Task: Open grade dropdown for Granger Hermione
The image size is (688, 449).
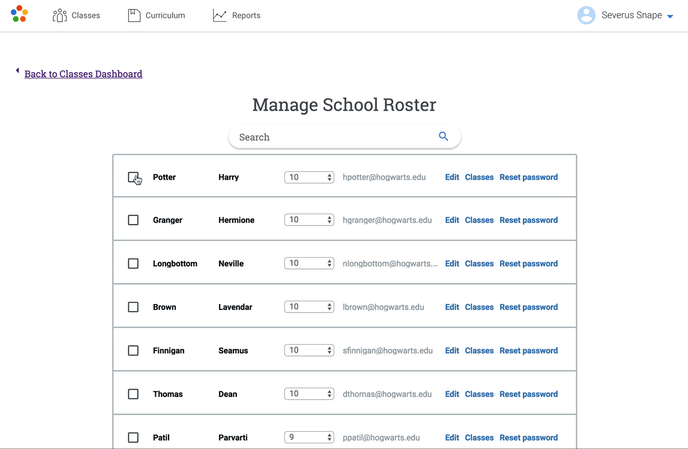Action: tap(309, 220)
